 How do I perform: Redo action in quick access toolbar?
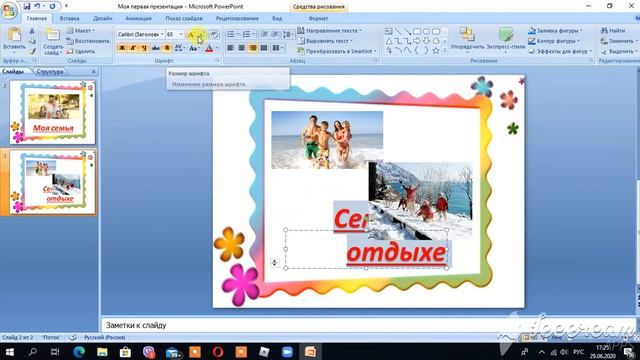(x=52, y=7)
